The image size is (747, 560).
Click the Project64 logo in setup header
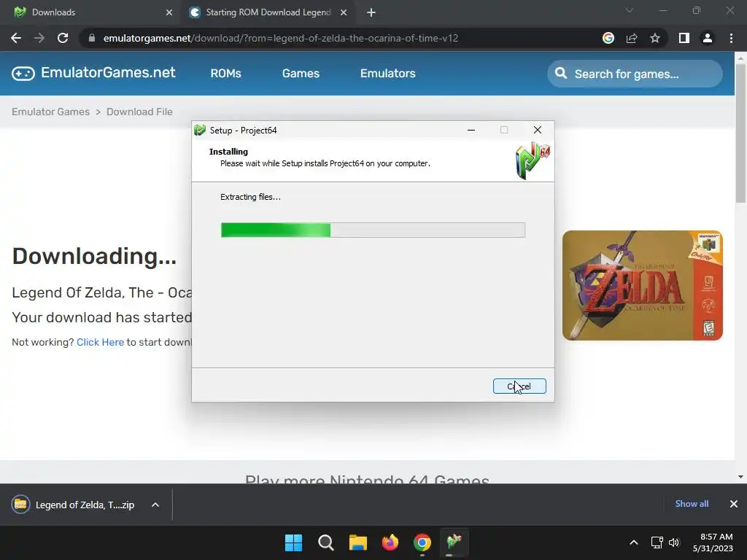pyautogui.click(x=533, y=161)
